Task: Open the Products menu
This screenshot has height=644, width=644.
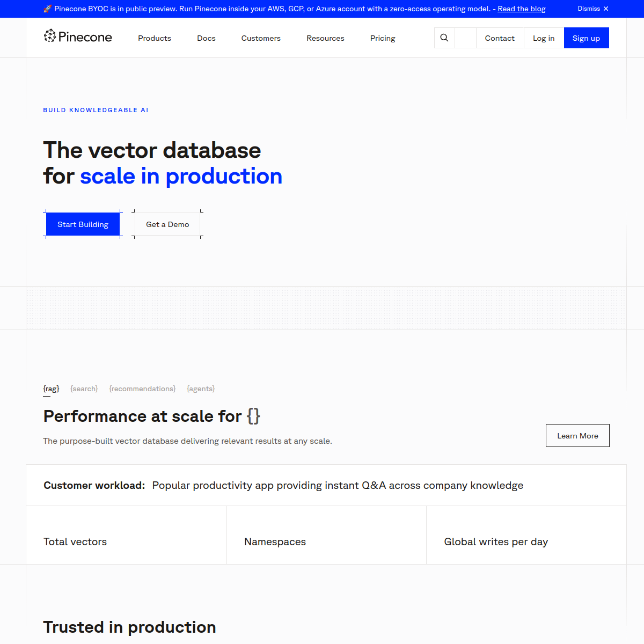Action: click(155, 38)
